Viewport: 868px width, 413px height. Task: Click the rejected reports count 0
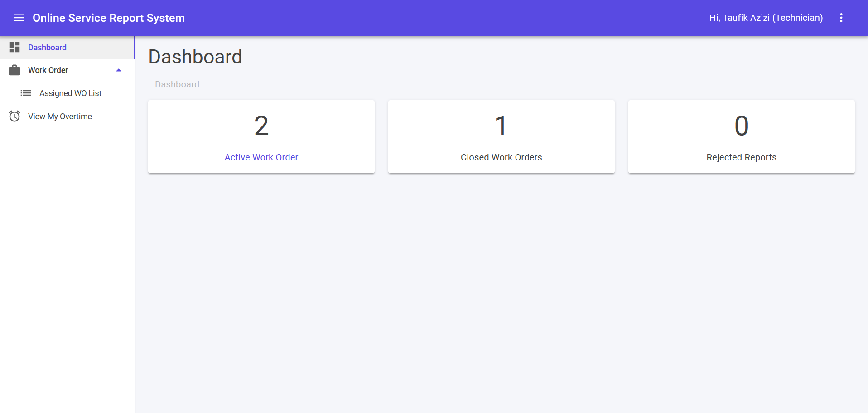coord(742,126)
